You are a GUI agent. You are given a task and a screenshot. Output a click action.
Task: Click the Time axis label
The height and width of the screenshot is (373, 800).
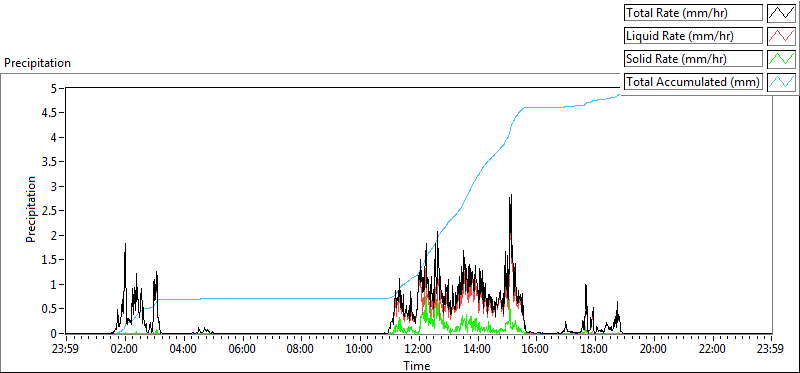(x=417, y=365)
